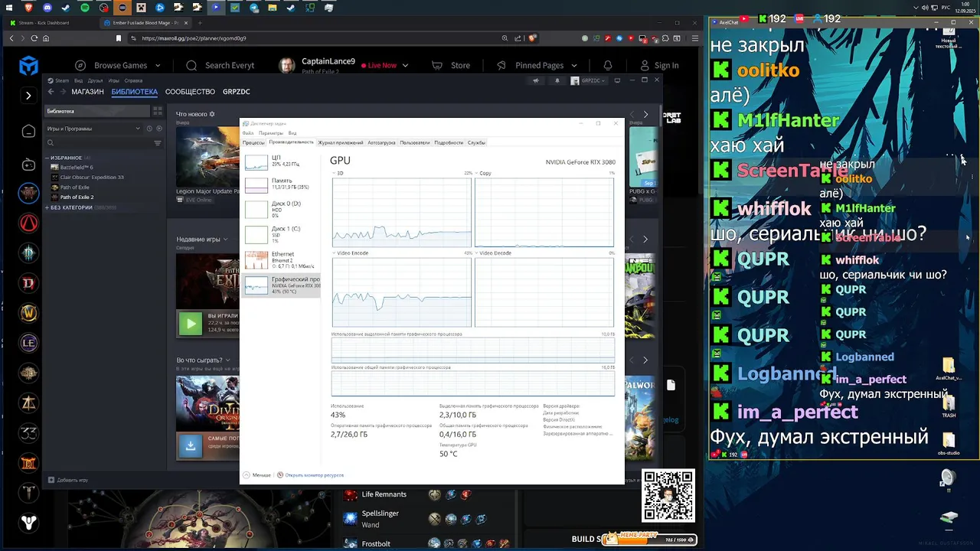Switch to Процессы tab in Task Manager
Screen dimensions: 980x551
click(253, 142)
